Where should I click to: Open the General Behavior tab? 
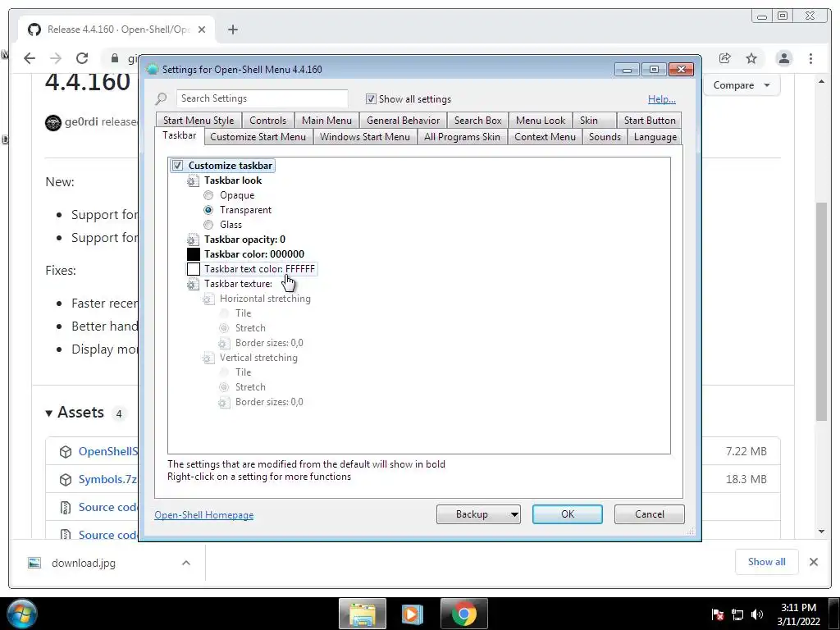(x=403, y=121)
